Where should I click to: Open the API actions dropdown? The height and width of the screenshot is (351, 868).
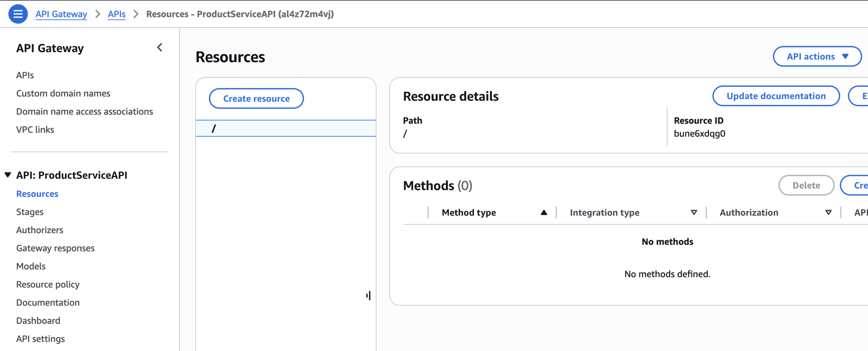pyautogui.click(x=817, y=56)
